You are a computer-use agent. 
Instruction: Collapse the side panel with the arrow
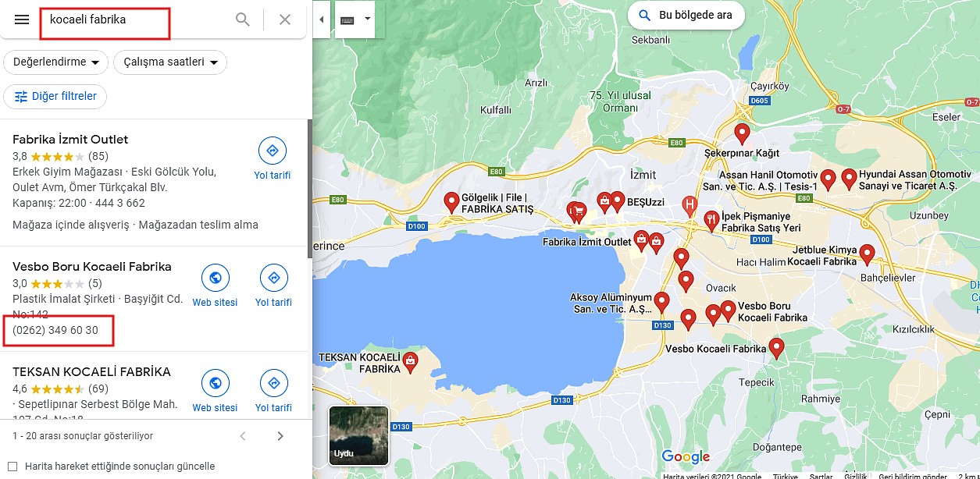pos(322,20)
